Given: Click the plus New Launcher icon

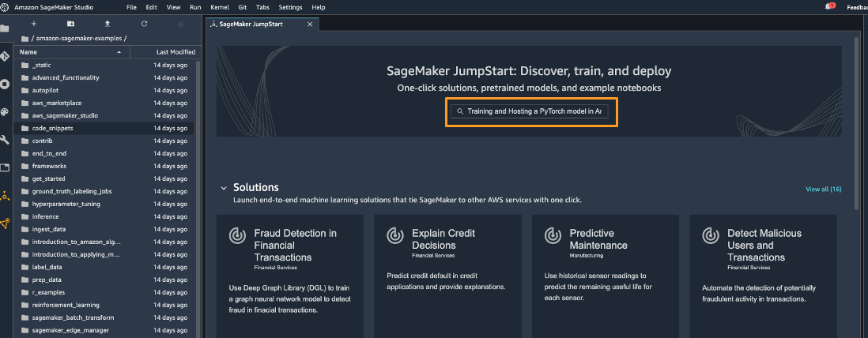Looking at the screenshot, I should [34, 24].
